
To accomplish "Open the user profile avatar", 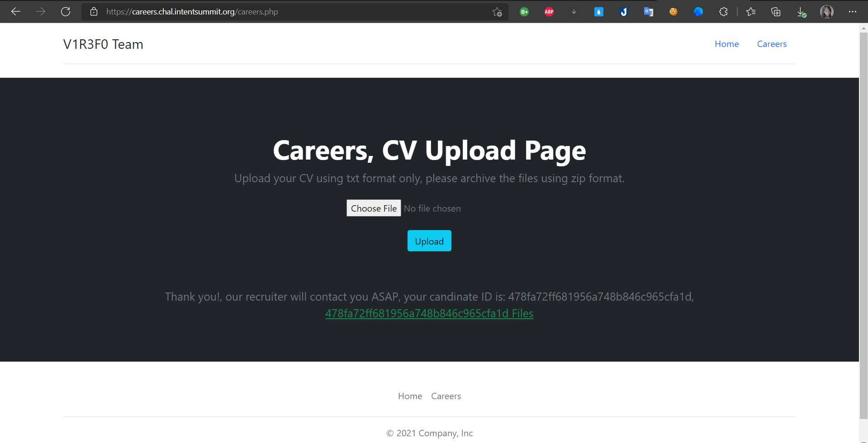I will 827,12.
